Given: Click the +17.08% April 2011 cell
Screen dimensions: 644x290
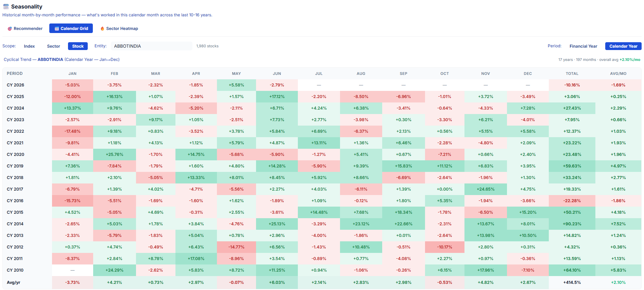Looking at the screenshot, I should click(196, 259).
